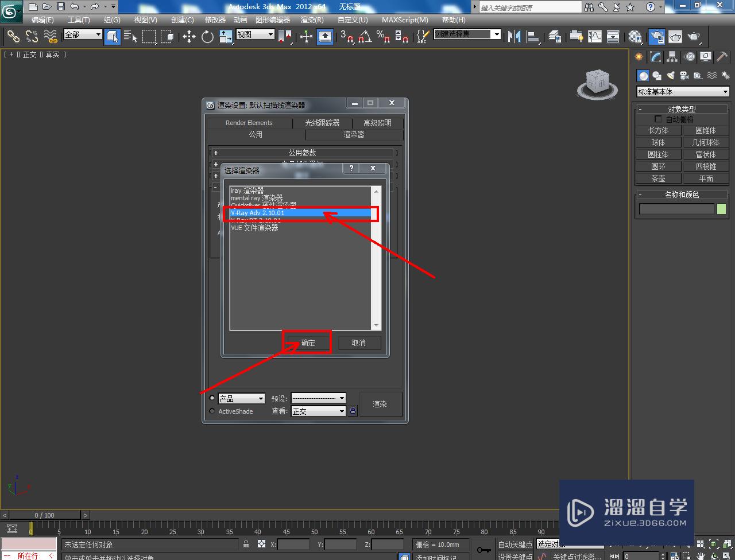Enable the 自动栅格 checkbox

(659, 119)
